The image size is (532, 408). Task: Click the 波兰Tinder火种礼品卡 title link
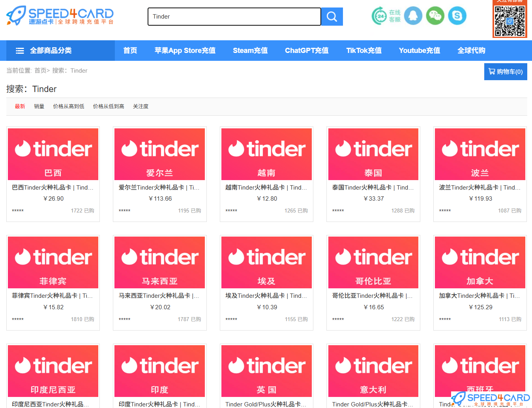480,188
